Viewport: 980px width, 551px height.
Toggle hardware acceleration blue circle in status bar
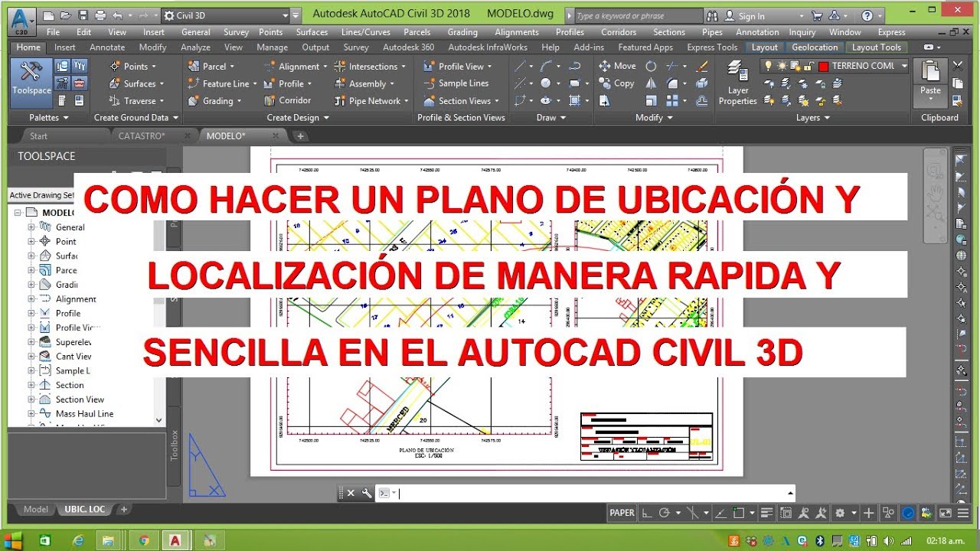(909, 513)
